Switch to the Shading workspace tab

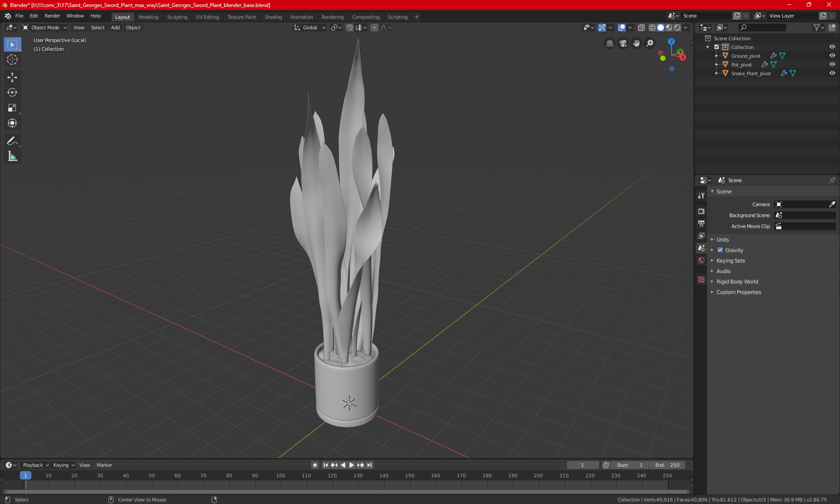pos(273,17)
